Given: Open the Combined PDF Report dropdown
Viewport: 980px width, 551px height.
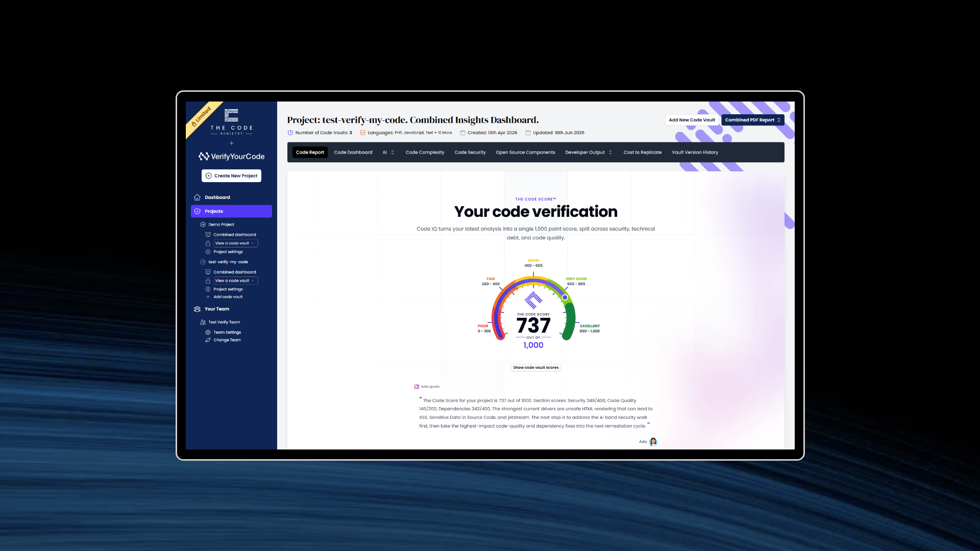Looking at the screenshot, I should 752,120.
